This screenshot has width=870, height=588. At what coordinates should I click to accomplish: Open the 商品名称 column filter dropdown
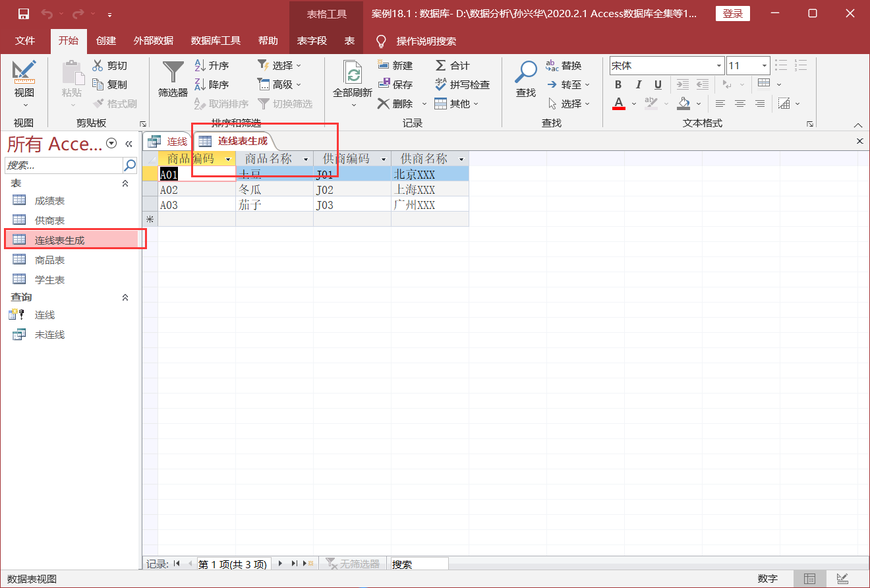306,160
